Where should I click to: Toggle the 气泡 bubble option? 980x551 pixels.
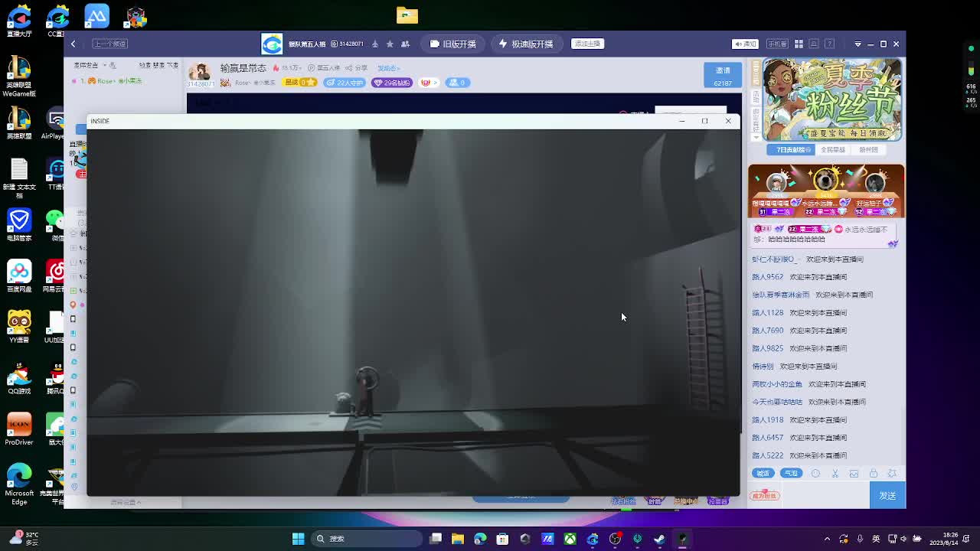pos(791,474)
